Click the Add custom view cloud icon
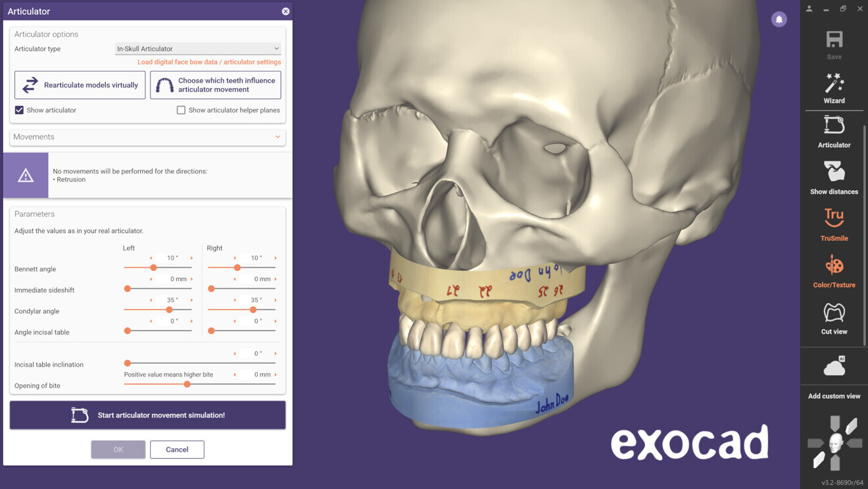This screenshot has width=868, height=489. (834, 367)
